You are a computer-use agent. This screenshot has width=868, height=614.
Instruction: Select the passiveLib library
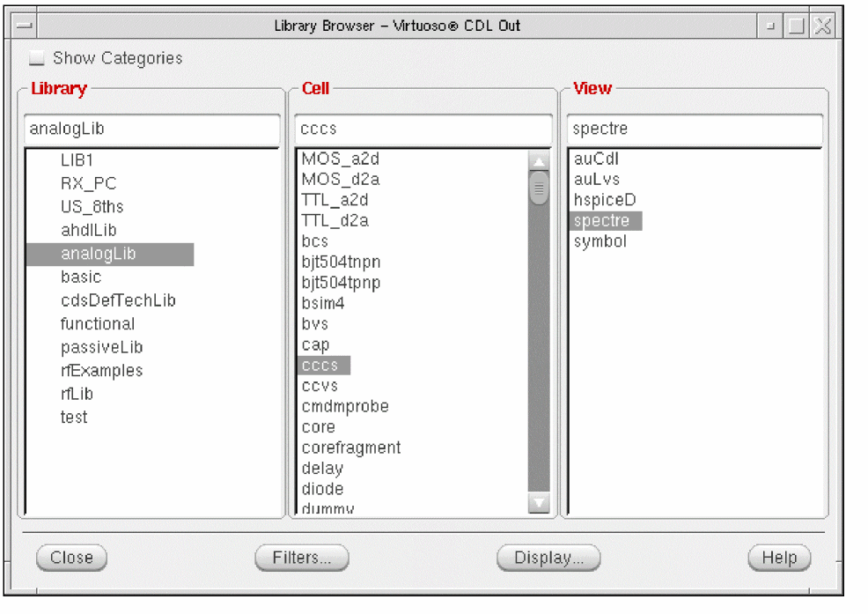tap(102, 347)
